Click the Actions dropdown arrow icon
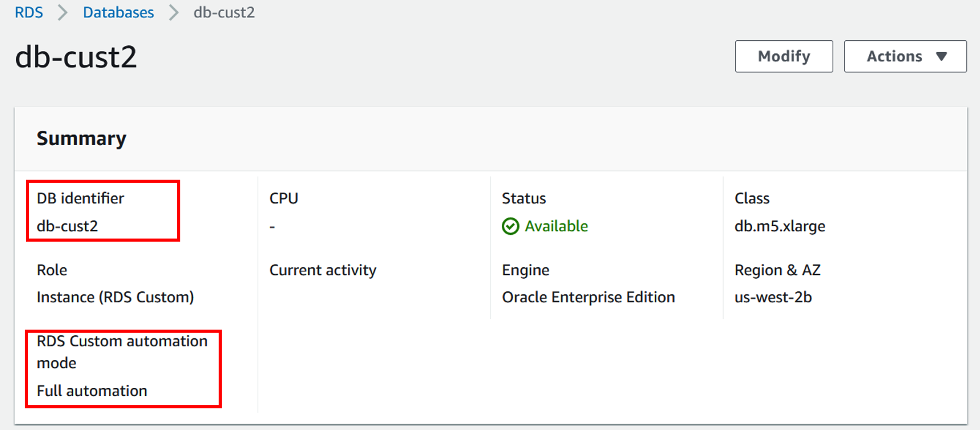Image resolution: width=980 pixels, height=430 pixels. [x=942, y=56]
